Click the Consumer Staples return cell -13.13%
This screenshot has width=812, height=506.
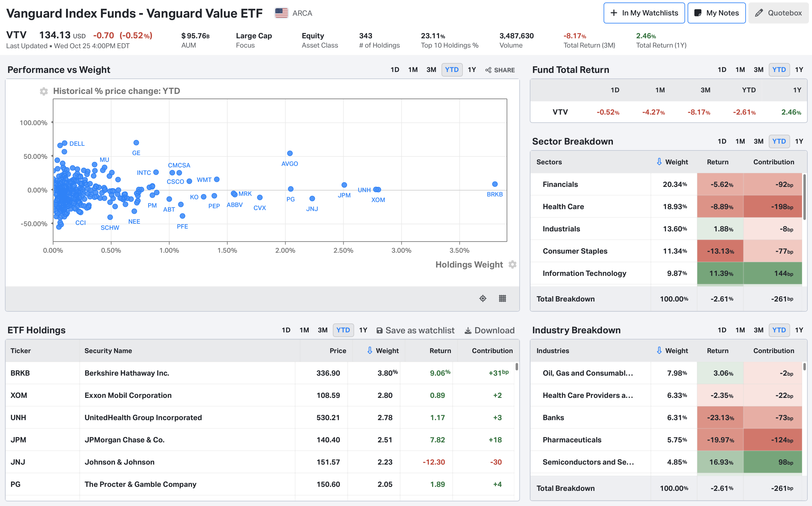point(720,251)
